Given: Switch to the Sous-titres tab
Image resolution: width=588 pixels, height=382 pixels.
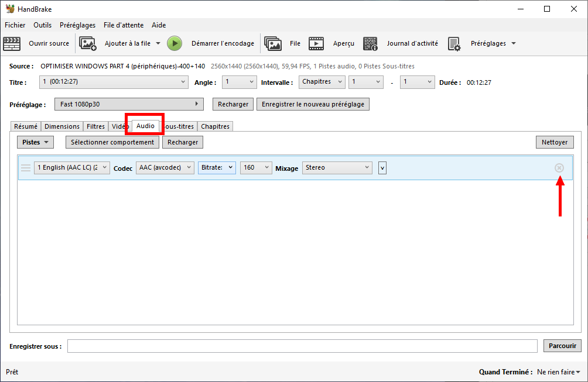Looking at the screenshot, I should (178, 126).
